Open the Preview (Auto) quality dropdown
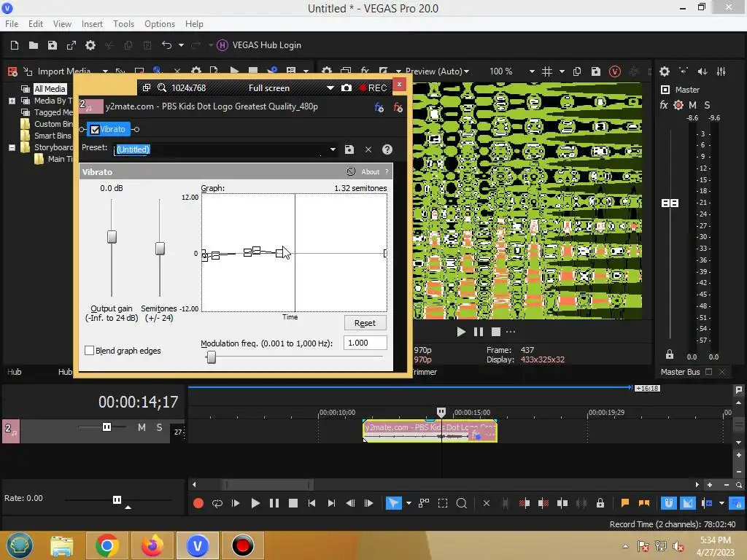Screen dimensions: 747x560 tap(438, 71)
